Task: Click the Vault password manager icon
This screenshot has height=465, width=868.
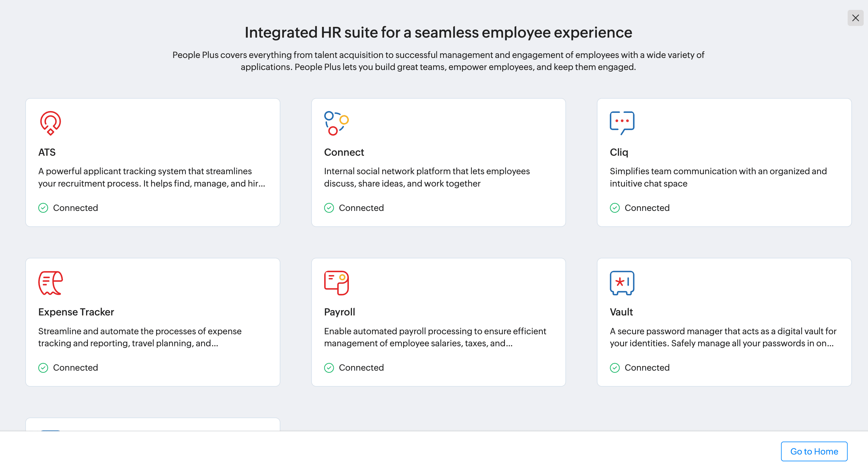Action: (x=622, y=283)
